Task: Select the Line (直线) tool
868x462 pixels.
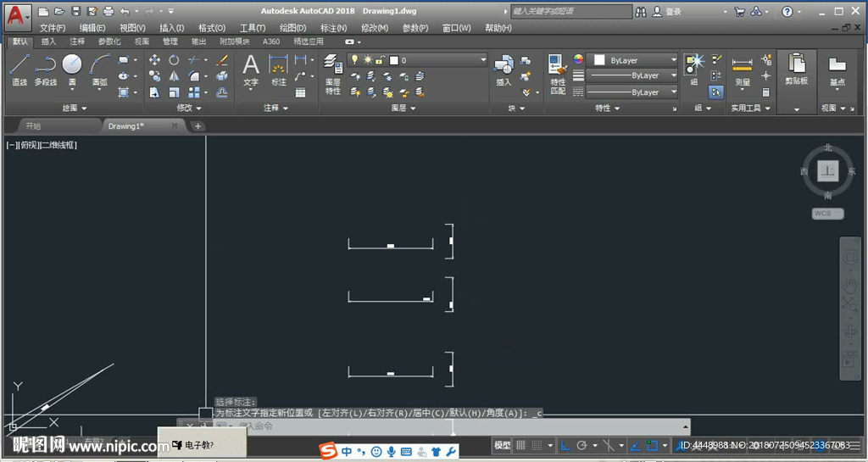Action: pos(19,70)
